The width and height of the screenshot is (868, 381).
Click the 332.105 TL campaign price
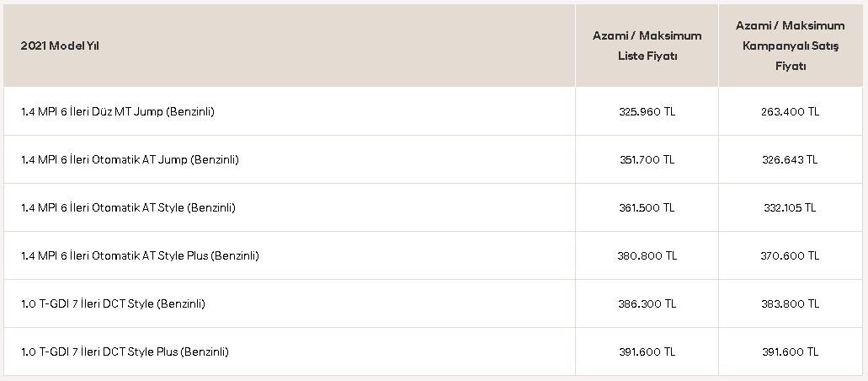(x=791, y=208)
